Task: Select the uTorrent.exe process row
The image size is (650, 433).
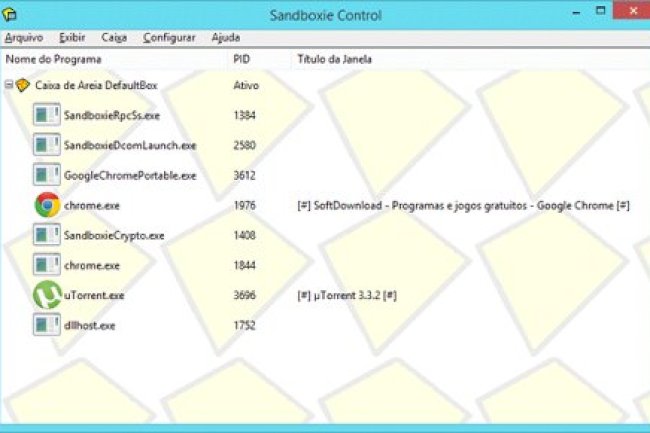Action: [x=94, y=296]
